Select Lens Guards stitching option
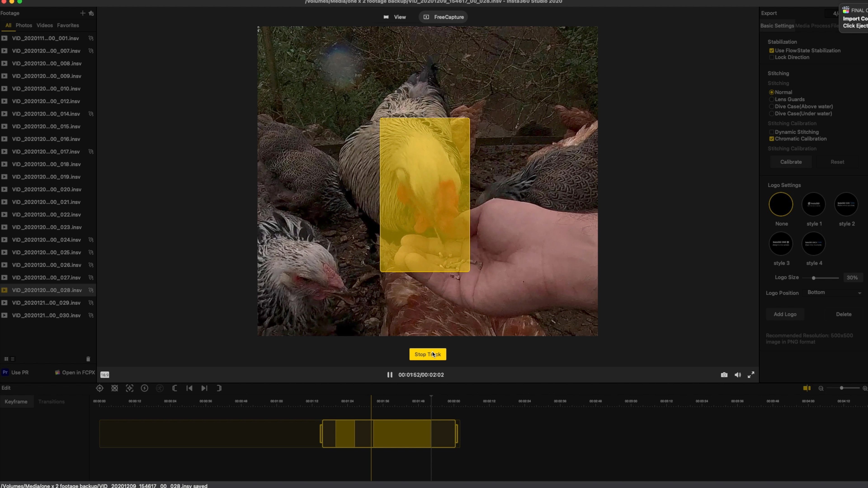868x488 pixels. tap(772, 99)
